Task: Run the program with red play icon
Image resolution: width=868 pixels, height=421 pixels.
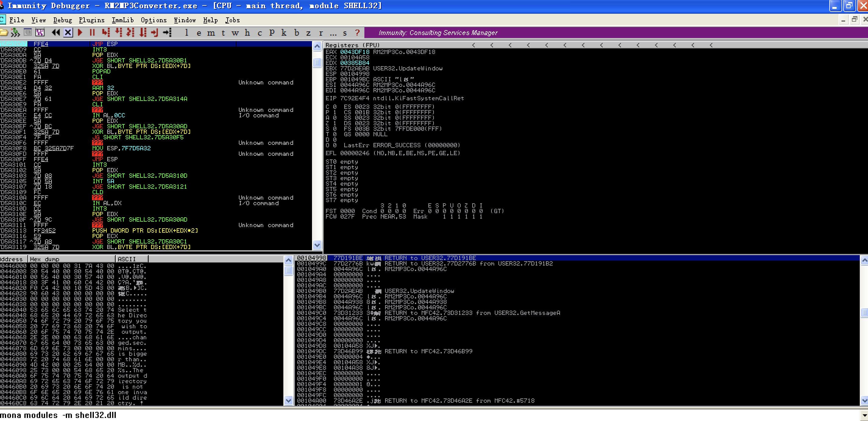Action: 80,32
